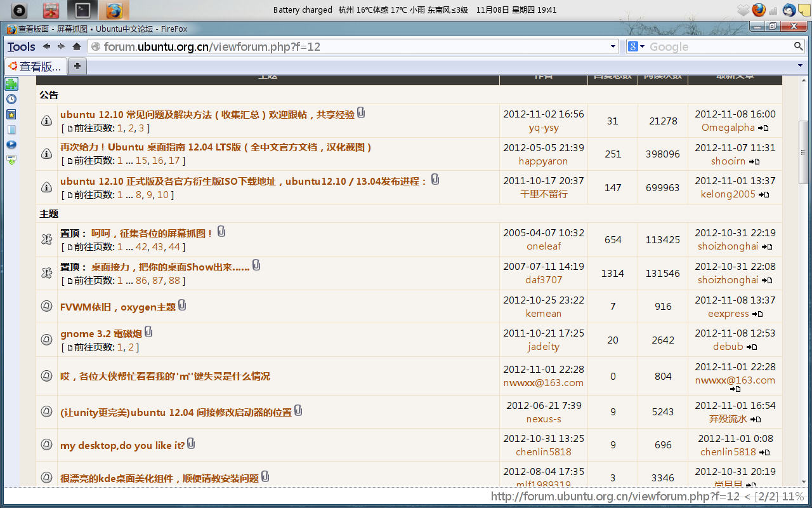The height and width of the screenshot is (508, 812).
Task: Click announcement icon beside ubuntu 12.10 常见问题 topic
Action: 46,121
